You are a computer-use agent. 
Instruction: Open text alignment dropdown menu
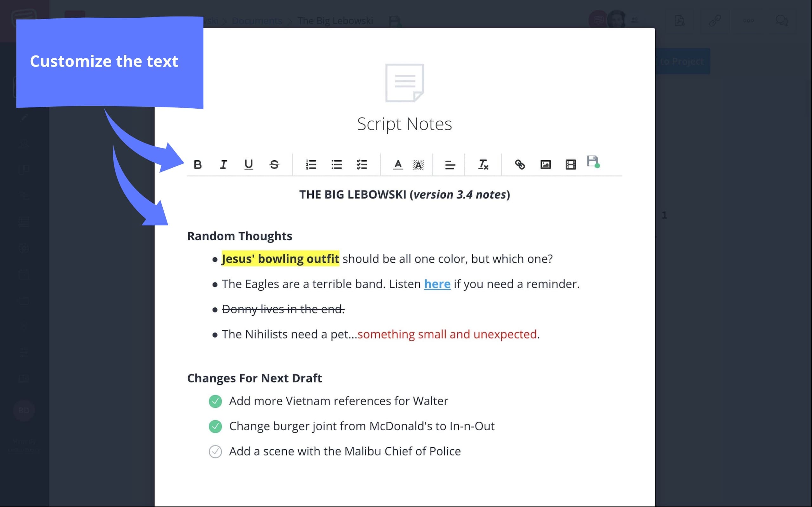coord(449,164)
